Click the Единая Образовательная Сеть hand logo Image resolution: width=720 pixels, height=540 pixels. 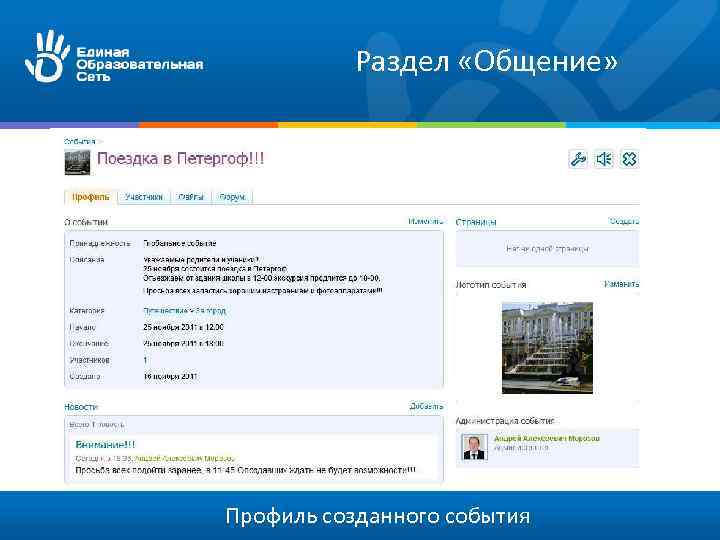(47, 56)
